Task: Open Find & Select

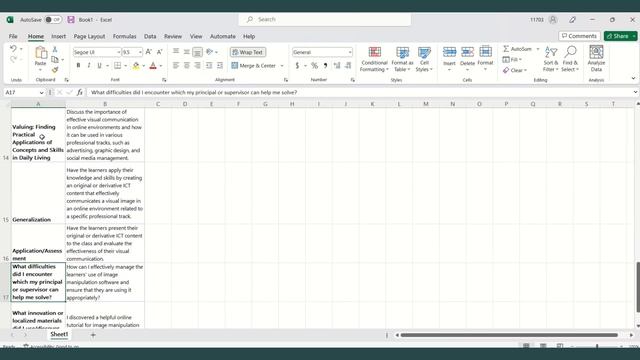Action: (570, 59)
